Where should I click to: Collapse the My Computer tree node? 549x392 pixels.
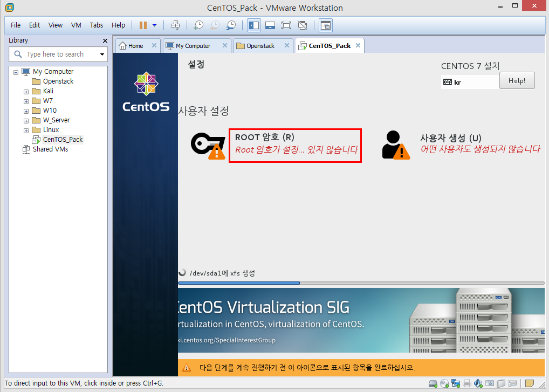(16, 72)
